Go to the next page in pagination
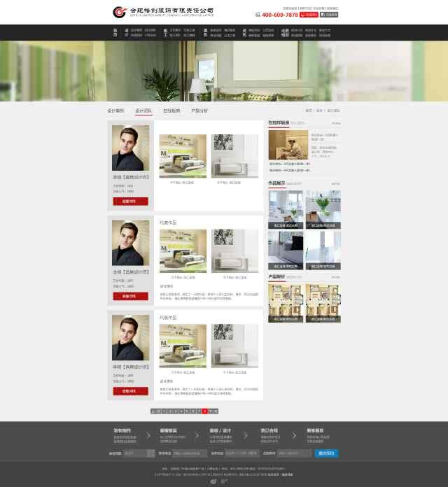The height and width of the screenshot is (487, 448). (213, 411)
